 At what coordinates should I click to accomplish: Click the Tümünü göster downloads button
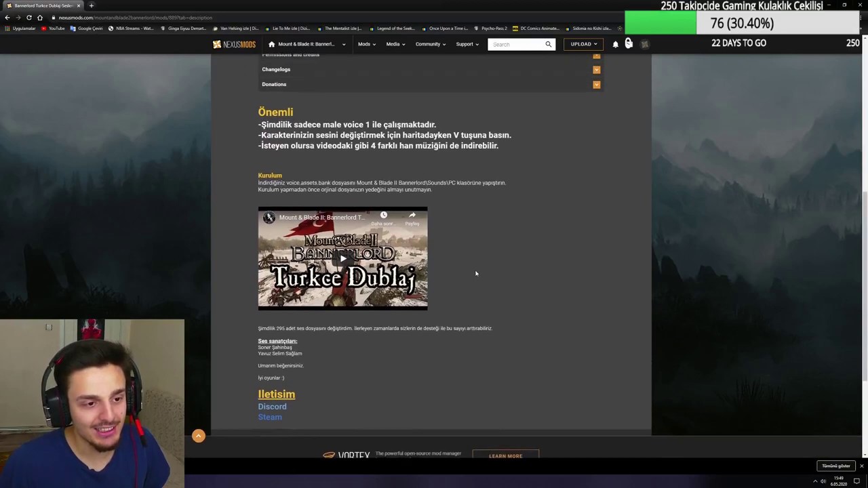(x=835, y=466)
